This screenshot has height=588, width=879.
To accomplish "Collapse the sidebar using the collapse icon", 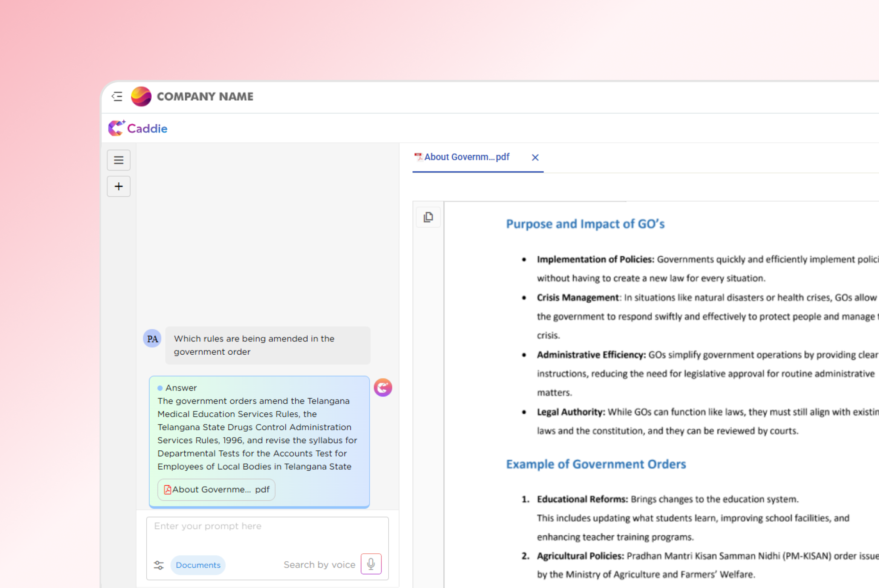I will pyautogui.click(x=117, y=96).
